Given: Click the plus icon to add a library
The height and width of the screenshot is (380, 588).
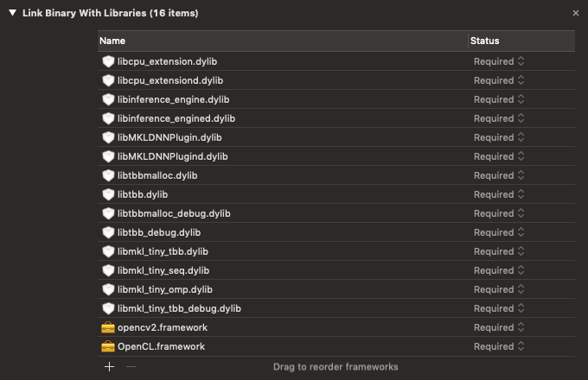Looking at the screenshot, I should (109, 366).
